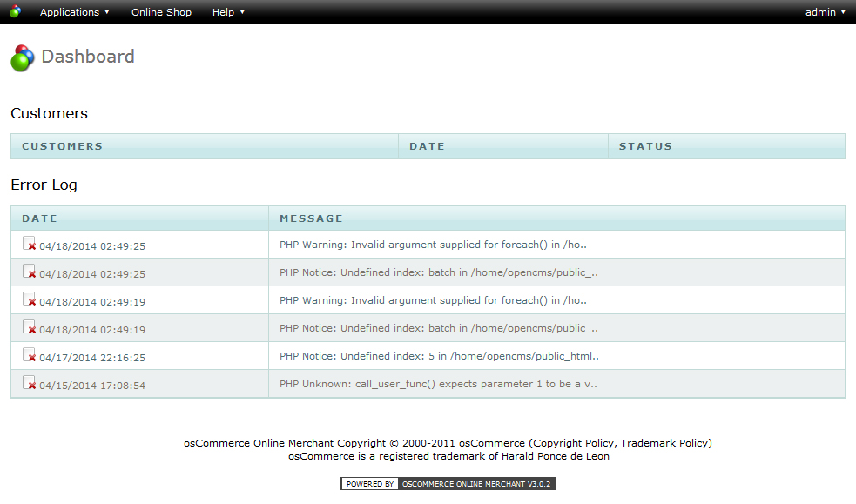Click the date 04/15/2014 17:08:54
The height and width of the screenshot is (504, 856).
pyautogui.click(x=92, y=385)
